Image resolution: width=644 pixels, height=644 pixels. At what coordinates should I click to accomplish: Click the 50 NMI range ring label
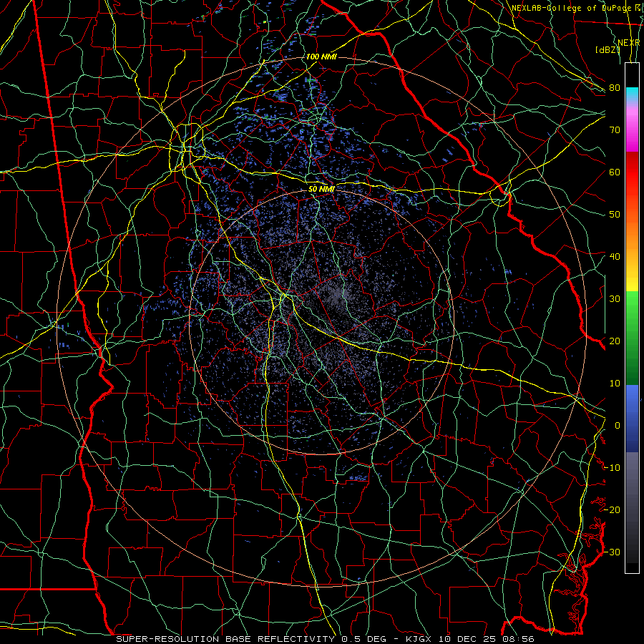321,189
